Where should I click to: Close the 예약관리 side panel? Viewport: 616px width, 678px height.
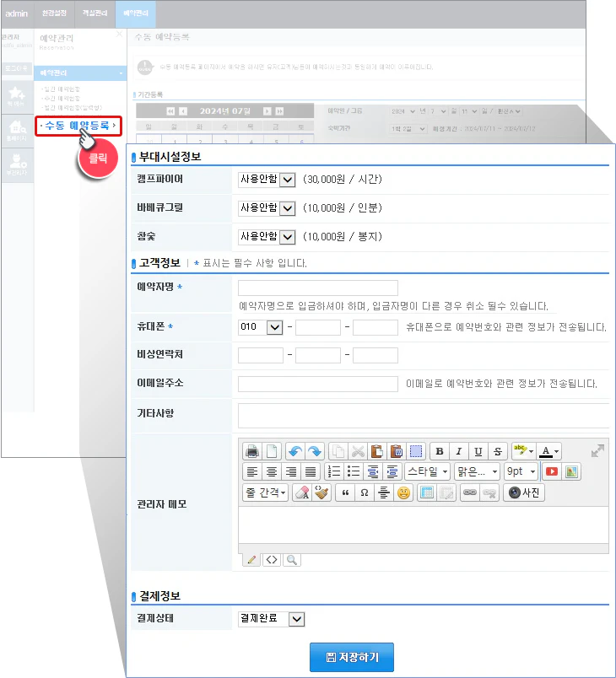tap(119, 34)
